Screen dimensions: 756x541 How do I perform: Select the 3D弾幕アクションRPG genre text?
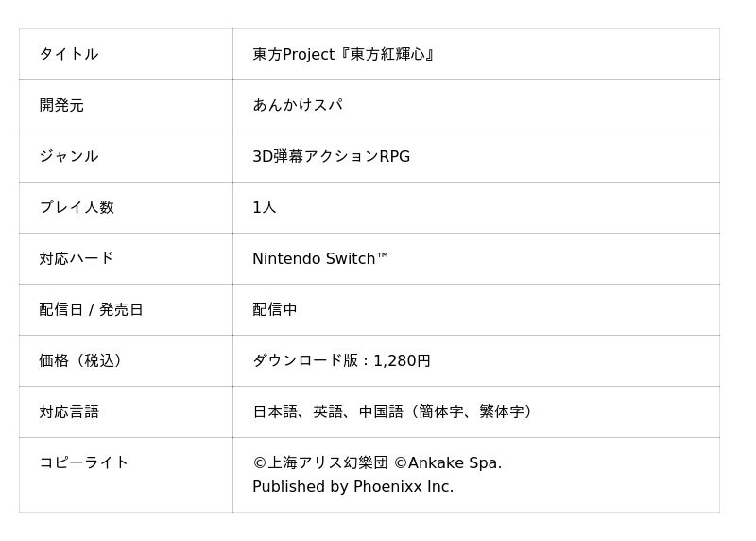point(331,157)
